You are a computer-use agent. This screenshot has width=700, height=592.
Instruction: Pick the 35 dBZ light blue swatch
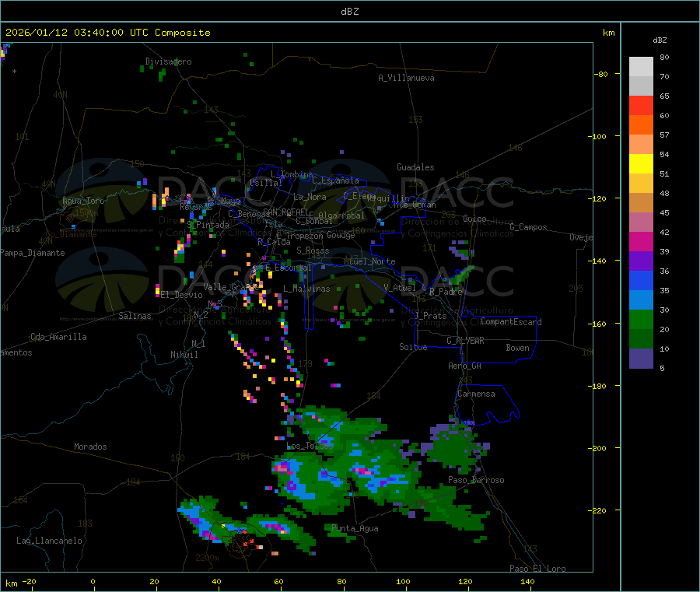point(641,300)
